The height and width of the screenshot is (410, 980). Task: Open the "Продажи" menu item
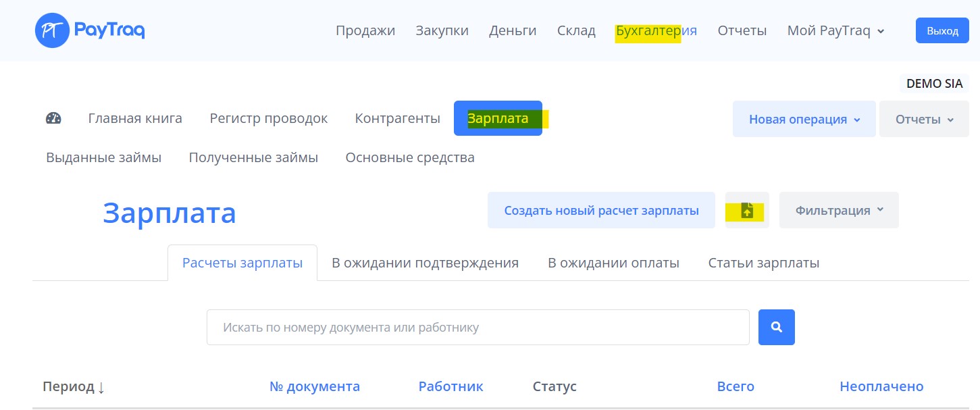(x=365, y=30)
